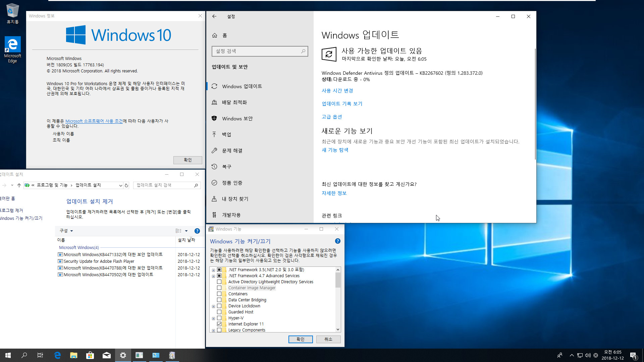Open 배달 최적화 sidebar item
This screenshot has height=362, width=644.
(x=260, y=102)
